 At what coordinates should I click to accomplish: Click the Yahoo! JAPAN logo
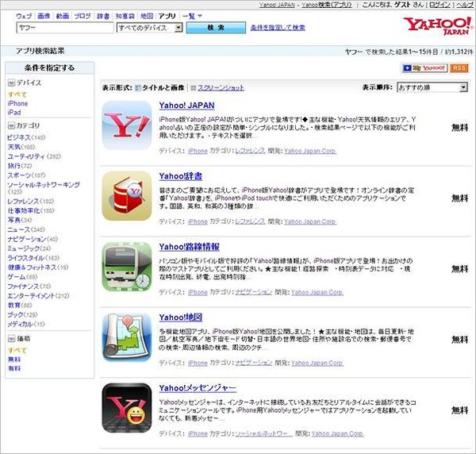coord(437,26)
